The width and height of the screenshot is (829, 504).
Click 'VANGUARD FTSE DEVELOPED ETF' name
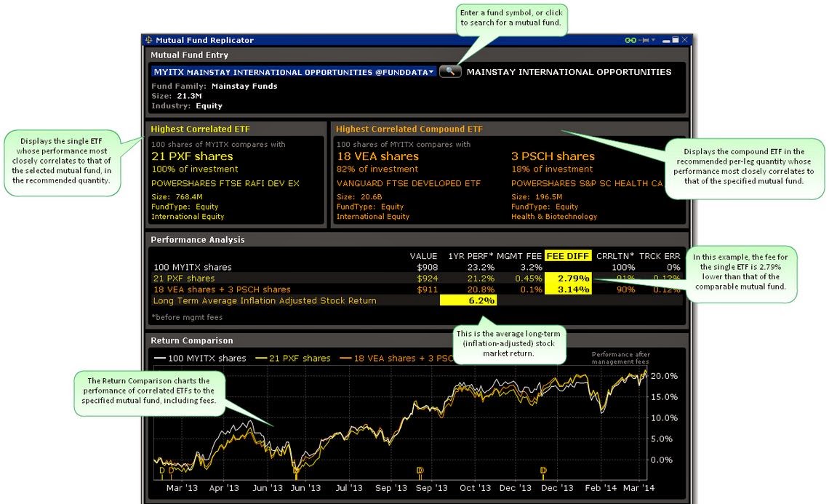click(408, 183)
